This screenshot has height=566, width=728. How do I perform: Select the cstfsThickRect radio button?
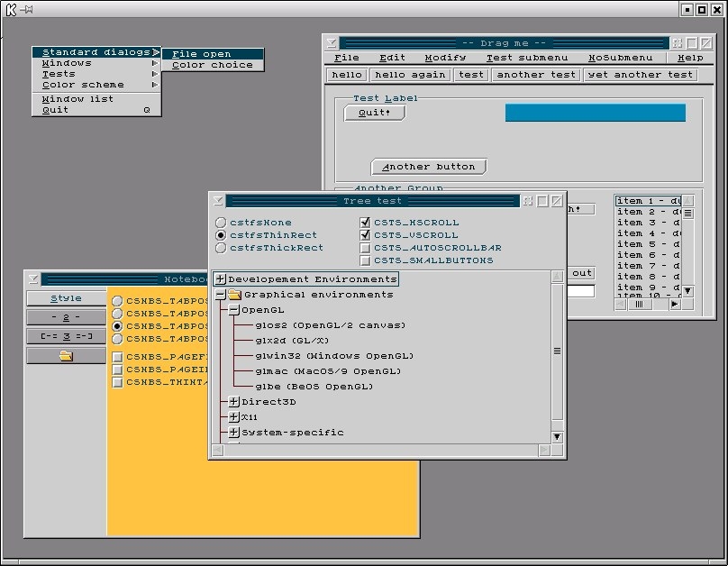click(x=221, y=248)
